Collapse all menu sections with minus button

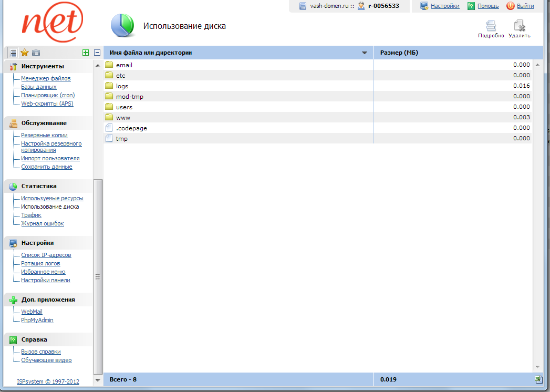(x=97, y=52)
